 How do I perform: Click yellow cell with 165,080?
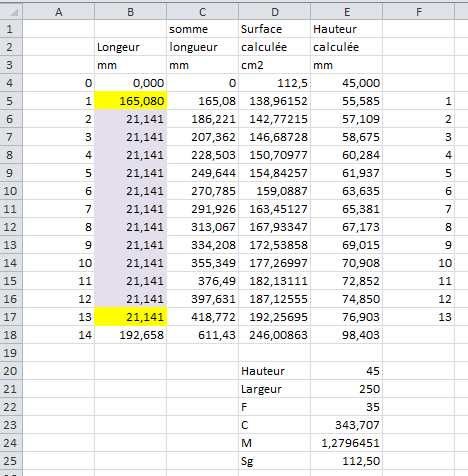tap(130, 101)
